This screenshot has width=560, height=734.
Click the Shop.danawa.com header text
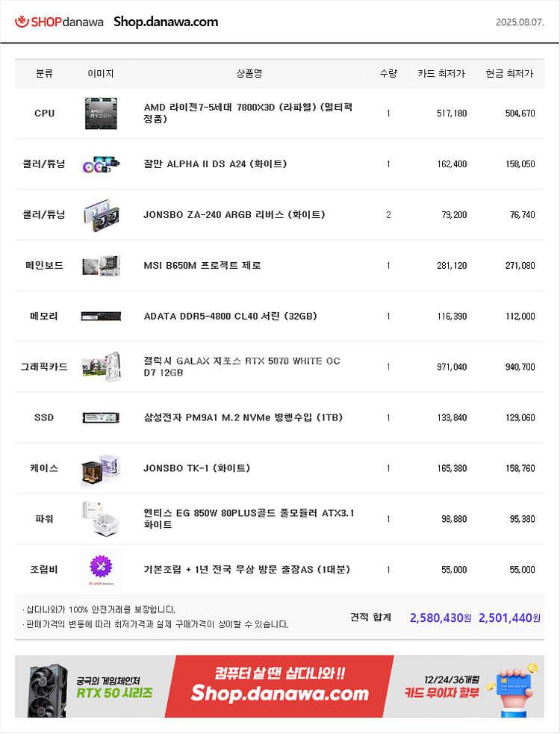tap(166, 22)
